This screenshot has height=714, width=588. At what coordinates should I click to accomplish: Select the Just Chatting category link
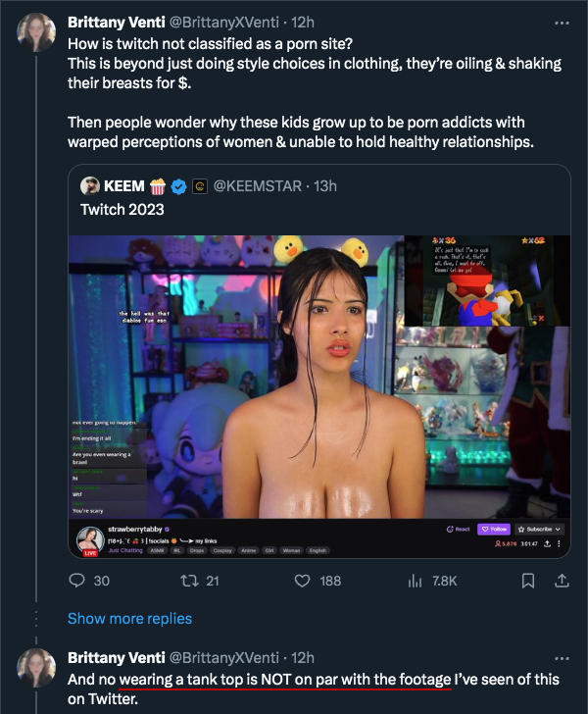124,551
